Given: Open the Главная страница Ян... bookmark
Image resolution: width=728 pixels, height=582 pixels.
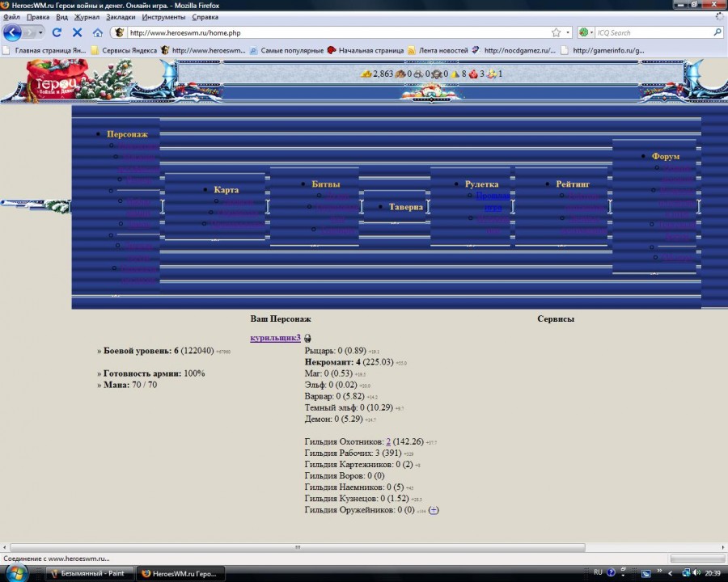Looking at the screenshot, I should click(45, 50).
